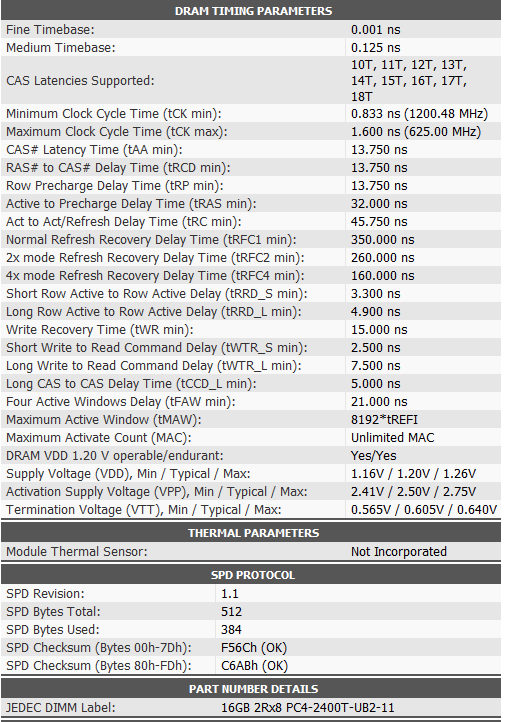Select the Minimum Clock Cycle Time value
The height and width of the screenshot is (722, 506).
[x=419, y=114]
